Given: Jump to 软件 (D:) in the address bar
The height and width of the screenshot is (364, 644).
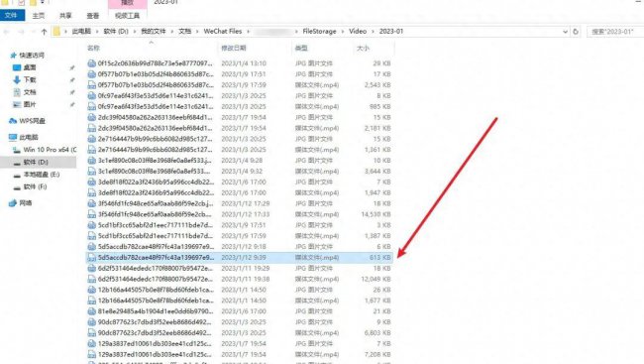Looking at the screenshot, I should (x=116, y=32).
